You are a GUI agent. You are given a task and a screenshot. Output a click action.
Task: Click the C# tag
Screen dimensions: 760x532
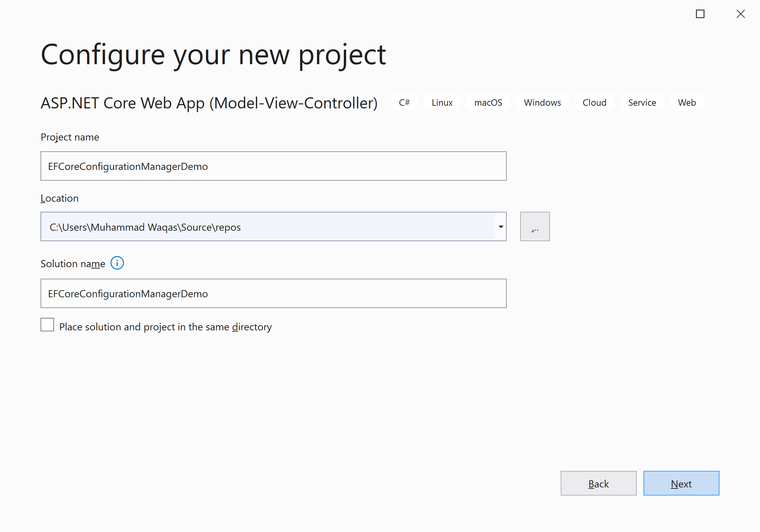404,103
